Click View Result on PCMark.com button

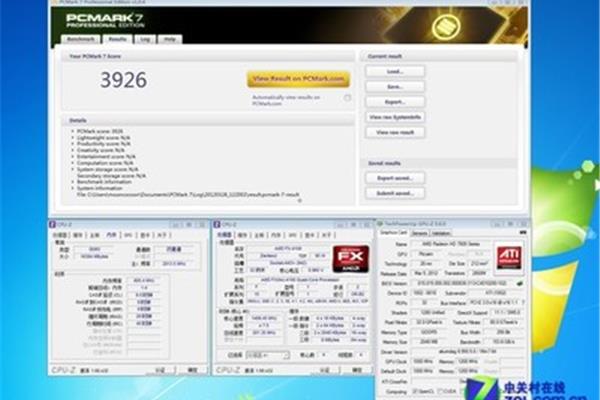[x=298, y=79]
